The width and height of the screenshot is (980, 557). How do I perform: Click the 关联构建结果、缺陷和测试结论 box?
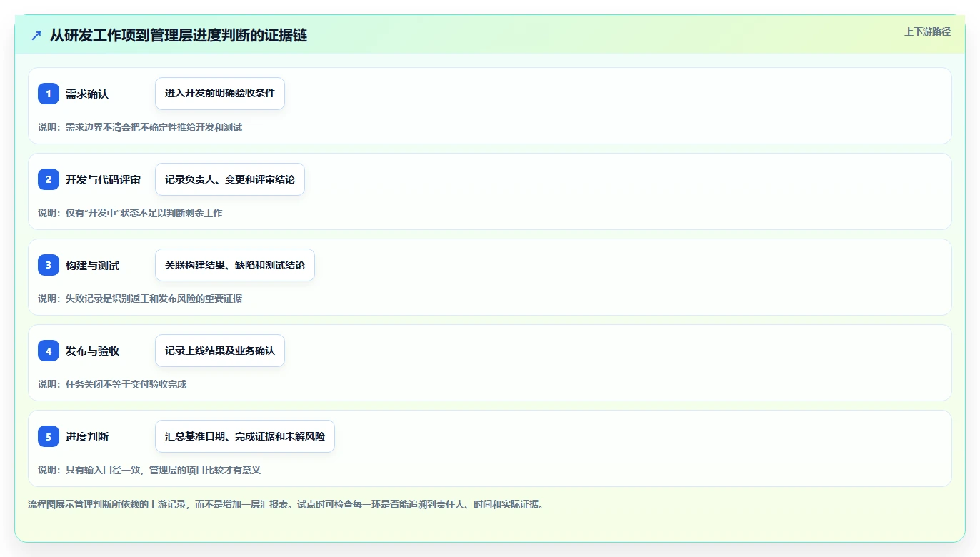coord(235,265)
